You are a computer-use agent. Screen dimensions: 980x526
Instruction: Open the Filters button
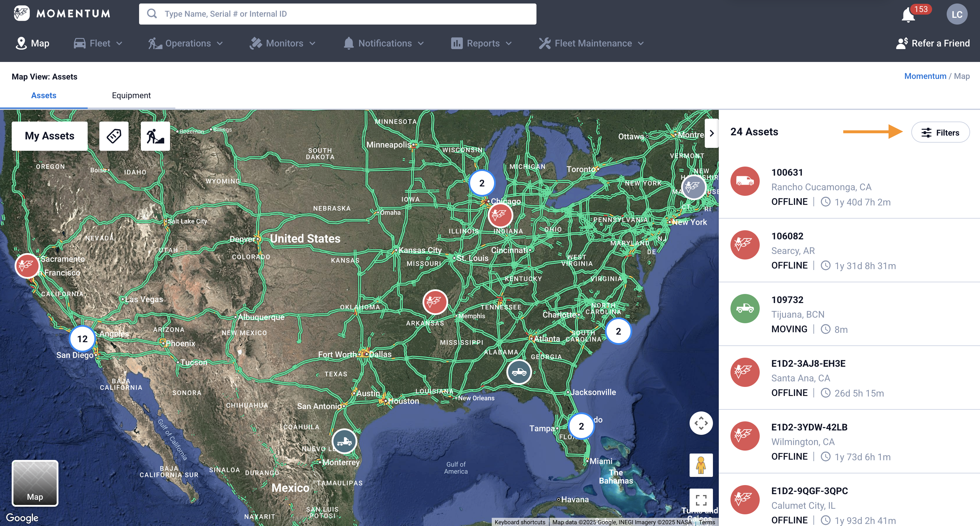(941, 132)
